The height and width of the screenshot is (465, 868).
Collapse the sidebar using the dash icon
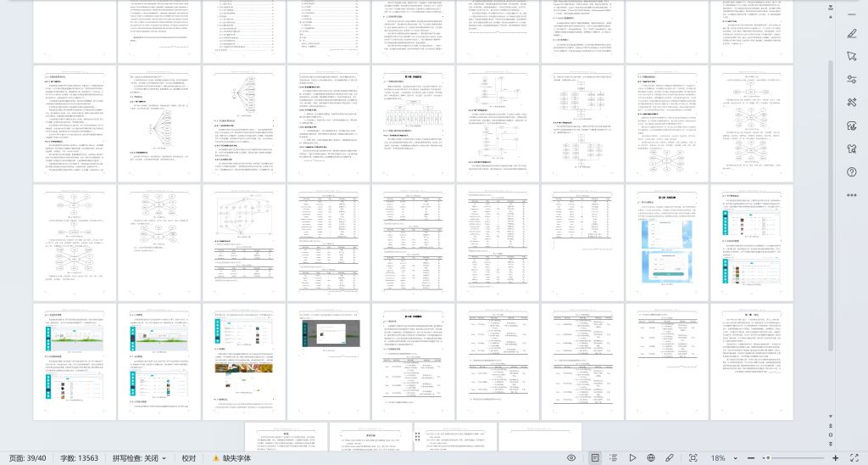pyautogui.click(x=851, y=14)
